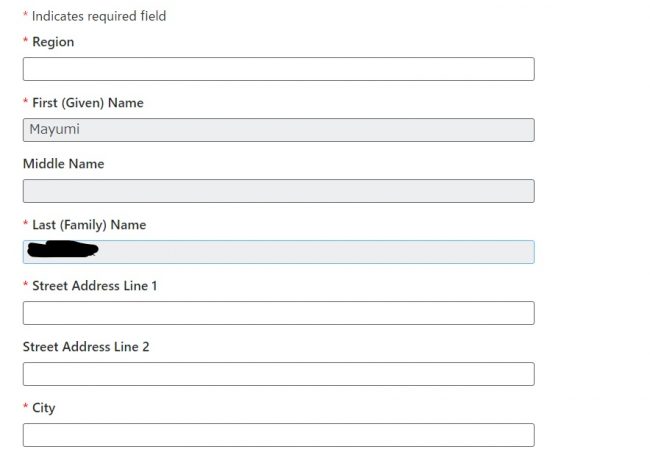650x463 pixels.
Task: Click red asterisk beside Last (Family) Name
Action: click(x=25, y=223)
